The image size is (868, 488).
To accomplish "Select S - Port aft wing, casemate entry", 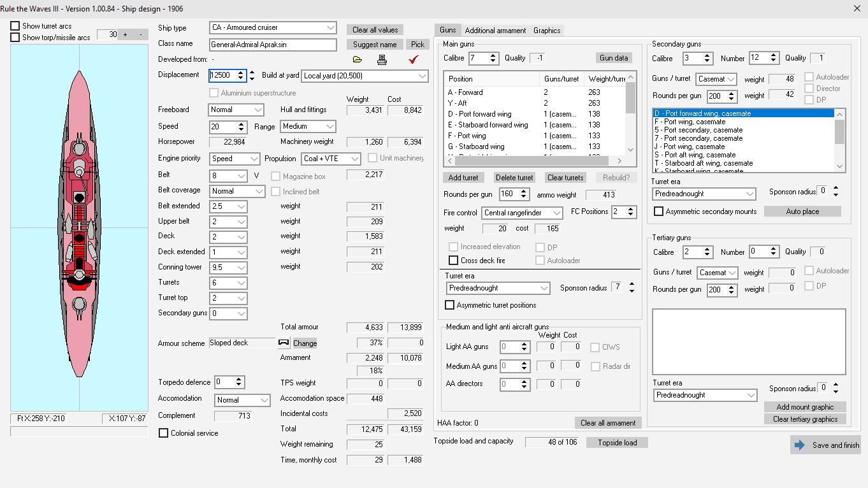I will (x=743, y=155).
